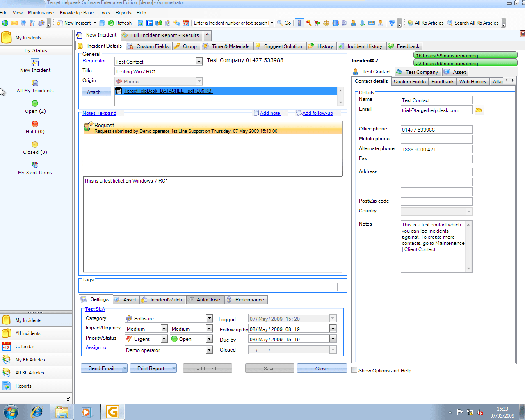Open the Assign to dropdown for Demo operator
Image resolution: width=525 pixels, height=420 pixels.
(209, 349)
